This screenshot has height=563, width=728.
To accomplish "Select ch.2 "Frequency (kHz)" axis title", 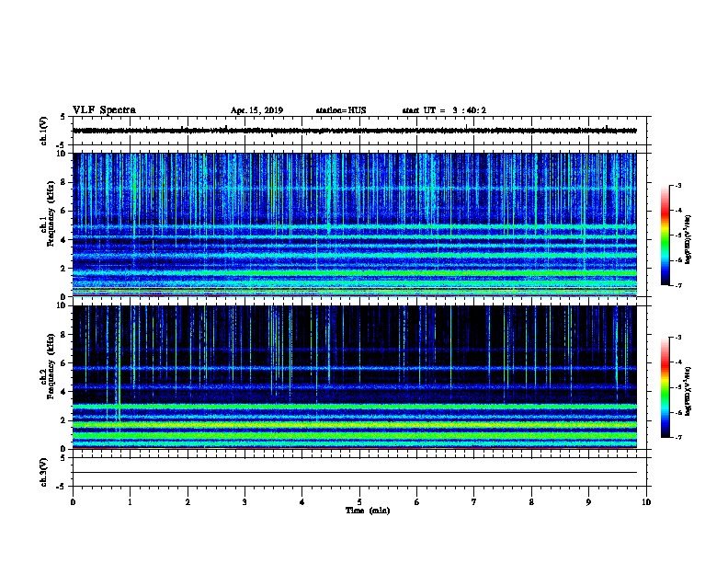I will (51, 366).
